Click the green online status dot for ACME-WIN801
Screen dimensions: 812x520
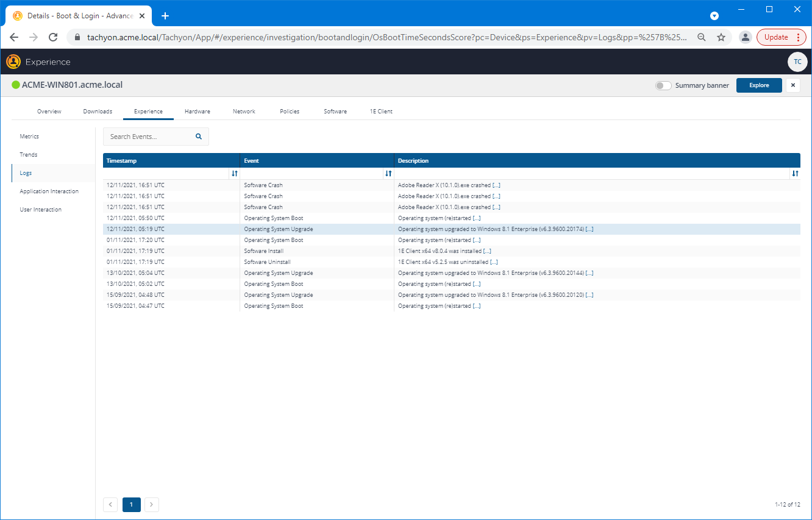pos(16,85)
